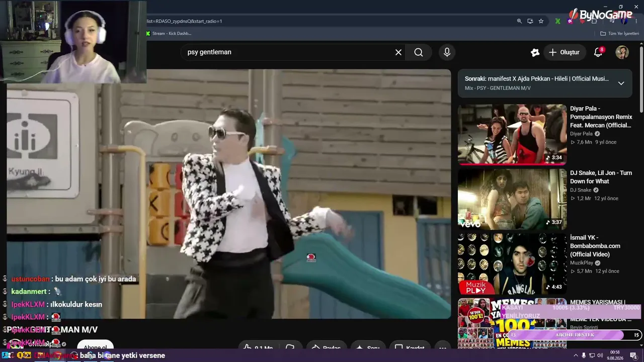Click the volume speaker icon in tray
Image resolution: width=644 pixels, height=362 pixels.
[x=600, y=355]
